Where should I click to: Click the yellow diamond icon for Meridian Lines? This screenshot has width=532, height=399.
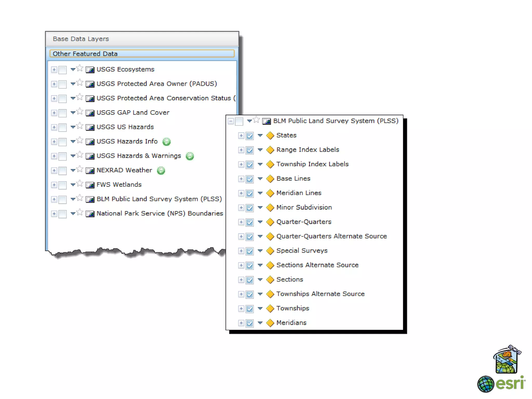point(270,193)
